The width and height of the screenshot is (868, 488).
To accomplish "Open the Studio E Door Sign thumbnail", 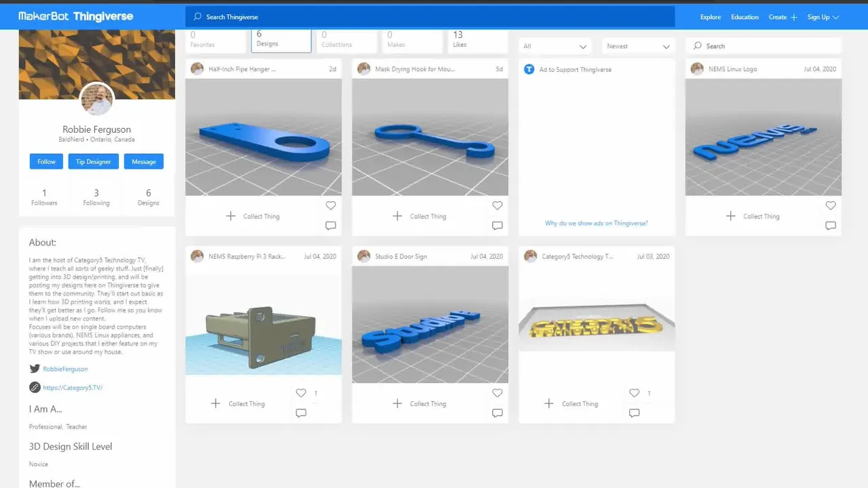I will point(430,324).
